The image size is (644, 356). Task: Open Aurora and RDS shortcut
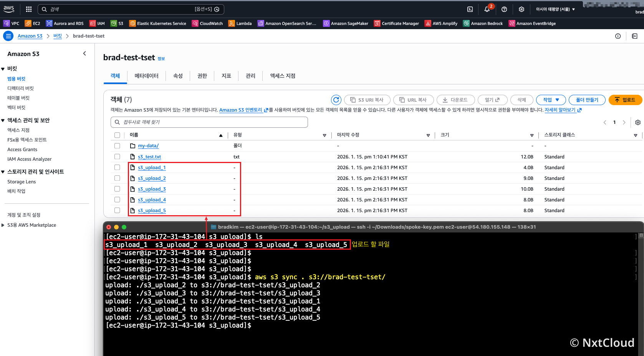click(x=65, y=23)
